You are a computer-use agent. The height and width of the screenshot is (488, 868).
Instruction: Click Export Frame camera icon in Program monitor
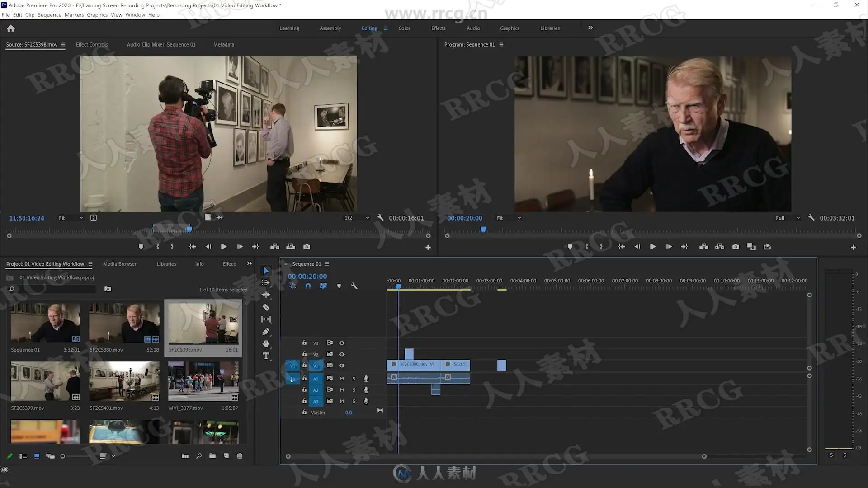(736, 247)
